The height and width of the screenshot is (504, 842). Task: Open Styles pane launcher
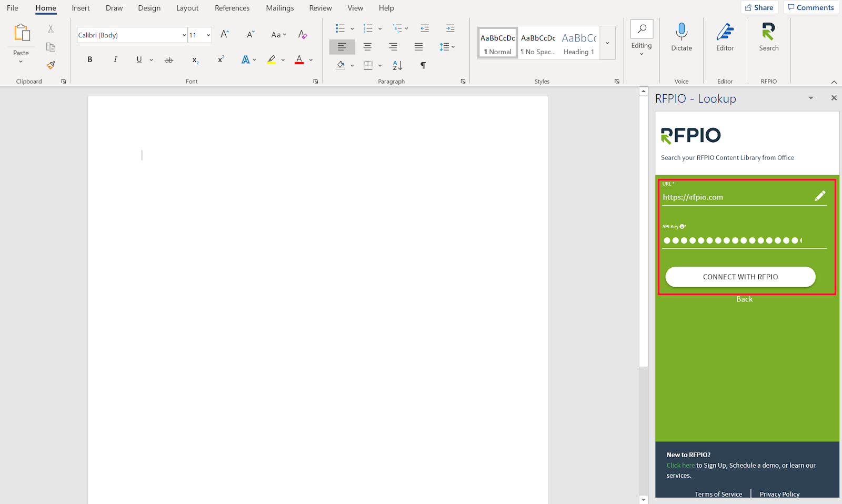[x=617, y=82]
